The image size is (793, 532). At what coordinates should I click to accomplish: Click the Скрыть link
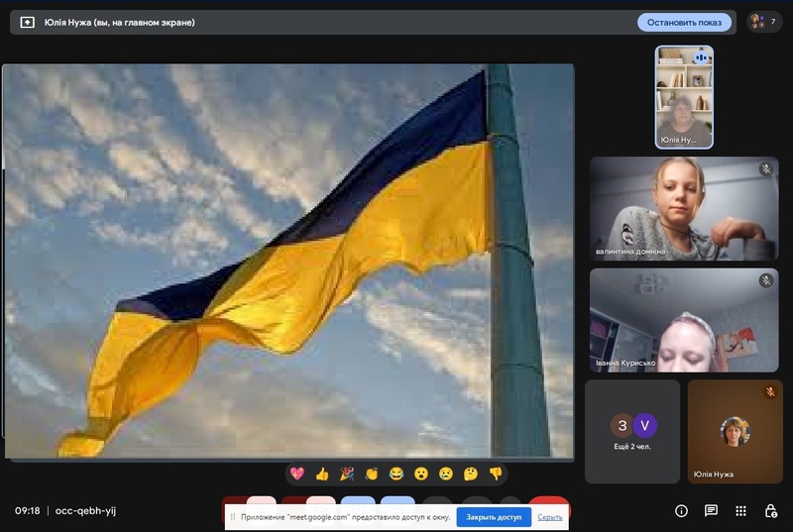tap(550, 517)
